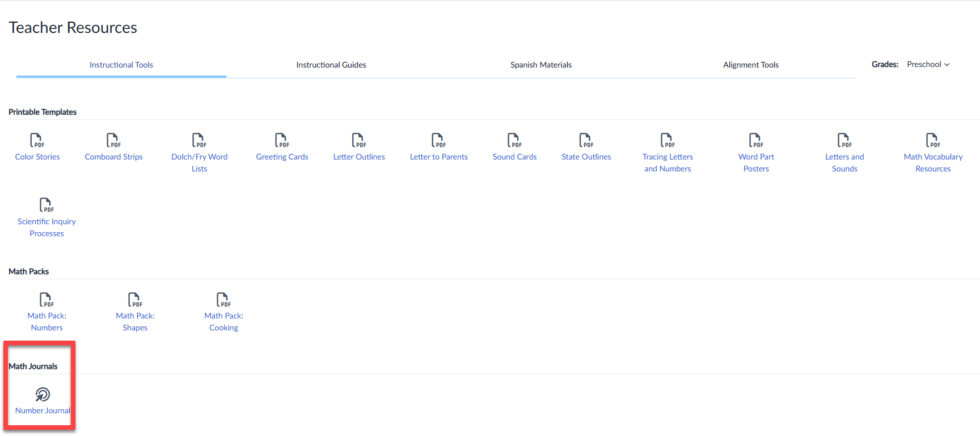Open the State Outlines PDF icon
The height and width of the screenshot is (436, 980).
click(x=586, y=140)
